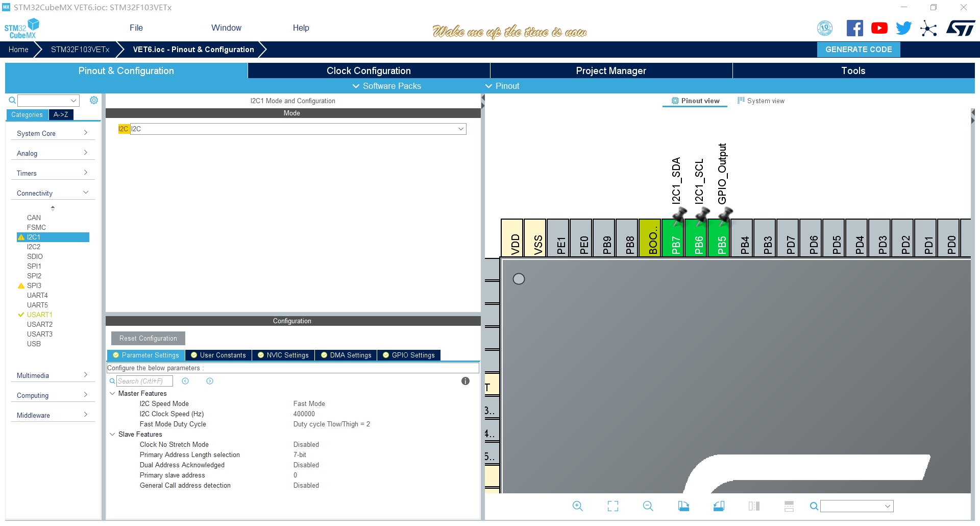Image resolution: width=980 pixels, height=526 pixels.
Task: Switch to the Clock Configuration tab
Action: click(x=369, y=70)
